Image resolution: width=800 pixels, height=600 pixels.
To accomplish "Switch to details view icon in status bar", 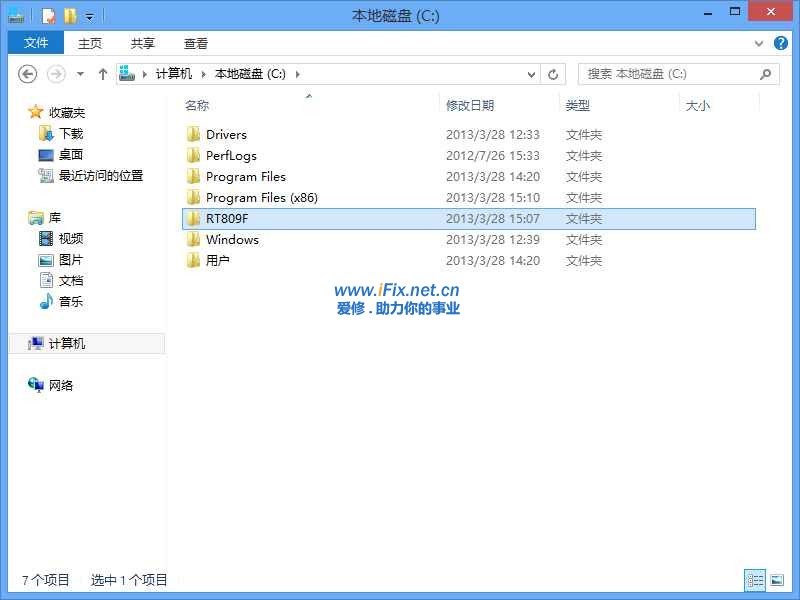I will pos(755,580).
